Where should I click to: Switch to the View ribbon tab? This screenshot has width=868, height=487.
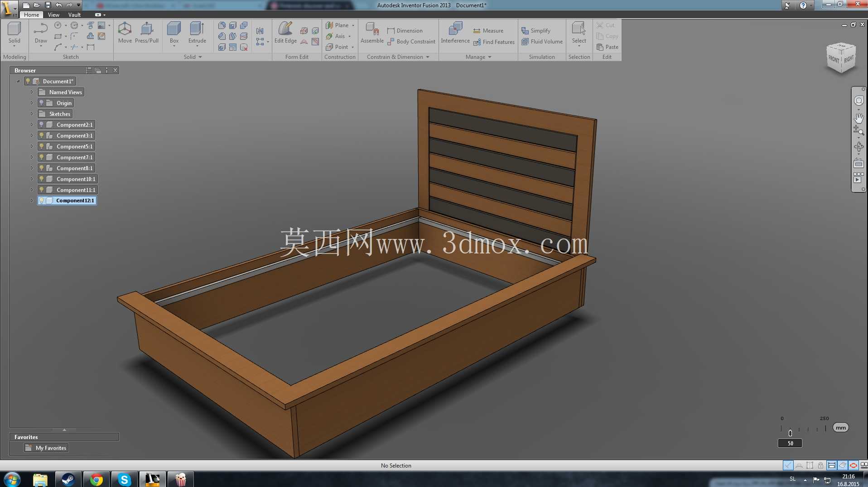[x=53, y=14]
